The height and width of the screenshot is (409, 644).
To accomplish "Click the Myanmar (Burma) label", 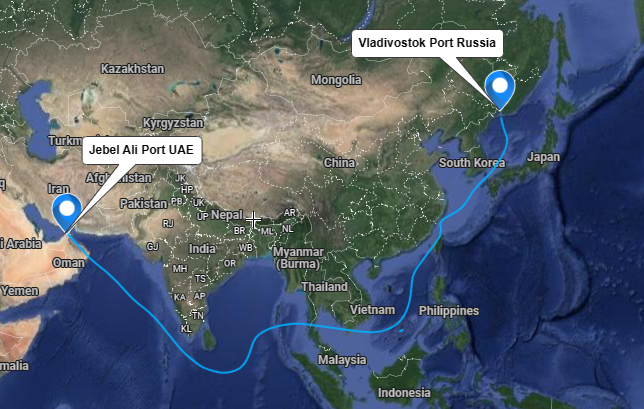I will pos(299,257).
